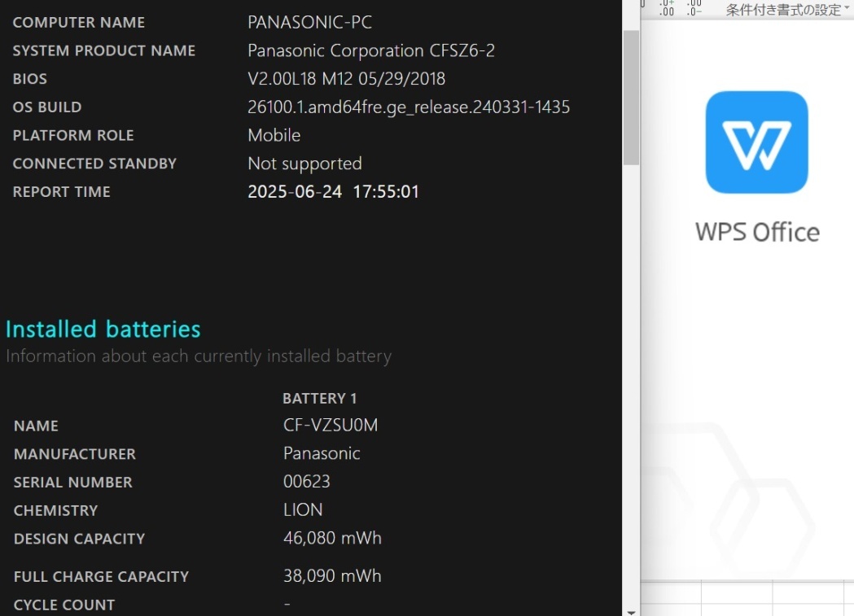This screenshot has height=616, width=854.
Task: Click the CYCLE COUNT label
Action: (x=64, y=605)
